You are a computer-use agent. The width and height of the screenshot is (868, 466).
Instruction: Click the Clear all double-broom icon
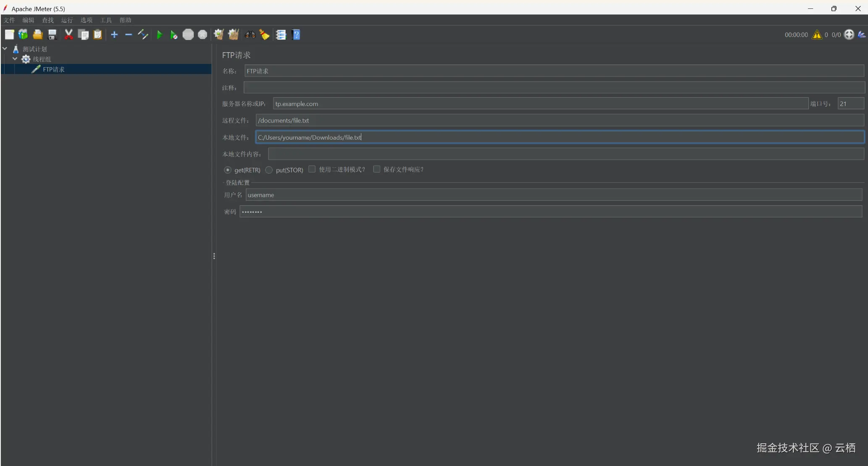234,35
